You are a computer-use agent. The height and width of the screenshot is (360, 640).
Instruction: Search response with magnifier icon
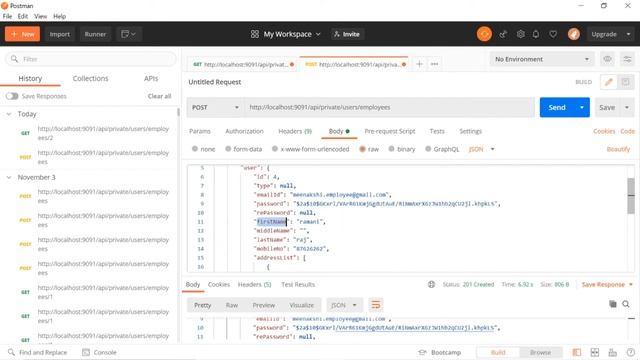(626, 304)
